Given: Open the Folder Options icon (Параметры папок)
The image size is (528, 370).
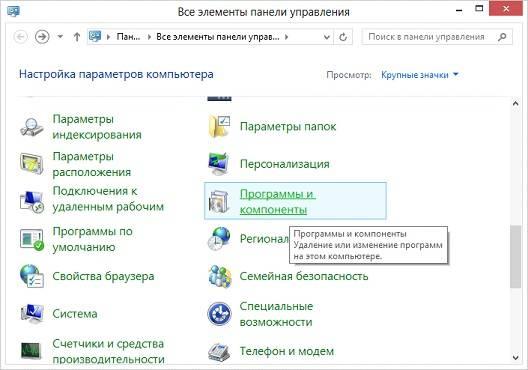Looking at the screenshot, I should pyautogui.click(x=220, y=127).
